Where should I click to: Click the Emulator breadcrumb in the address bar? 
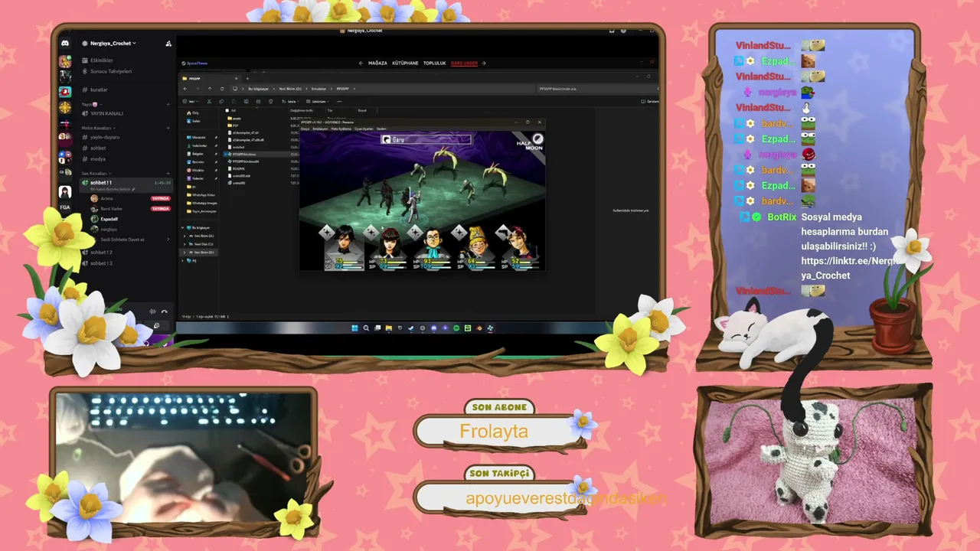(x=318, y=89)
